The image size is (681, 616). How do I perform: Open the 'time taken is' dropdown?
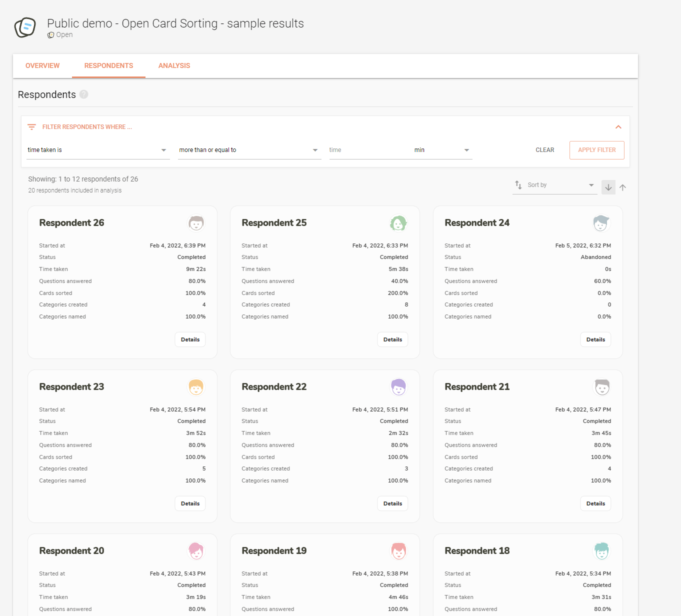(x=97, y=150)
